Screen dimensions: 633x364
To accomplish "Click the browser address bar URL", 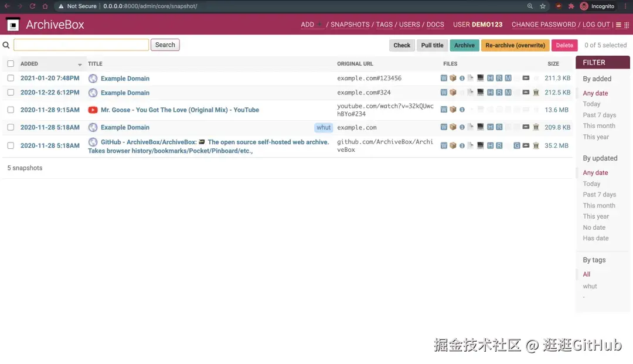I will pyautogui.click(x=150, y=6).
